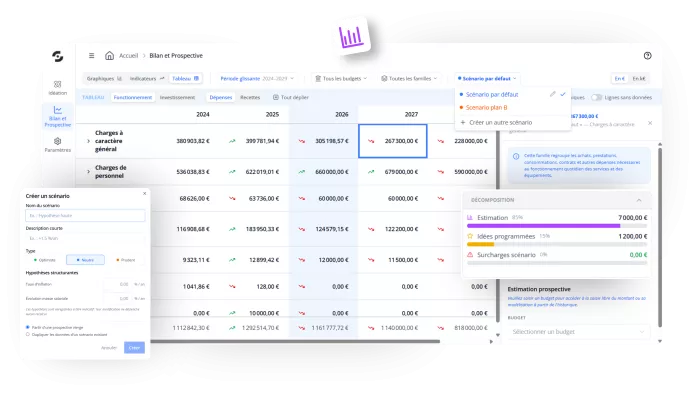Open the hamburger menu icon
This screenshot has width=700, height=394.
tap(92, 56)
